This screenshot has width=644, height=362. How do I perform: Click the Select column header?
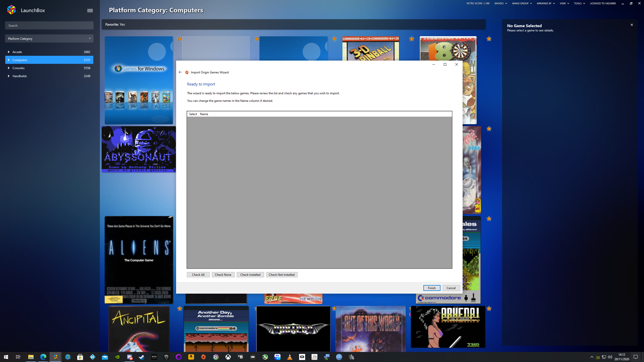tap(193, 114)
